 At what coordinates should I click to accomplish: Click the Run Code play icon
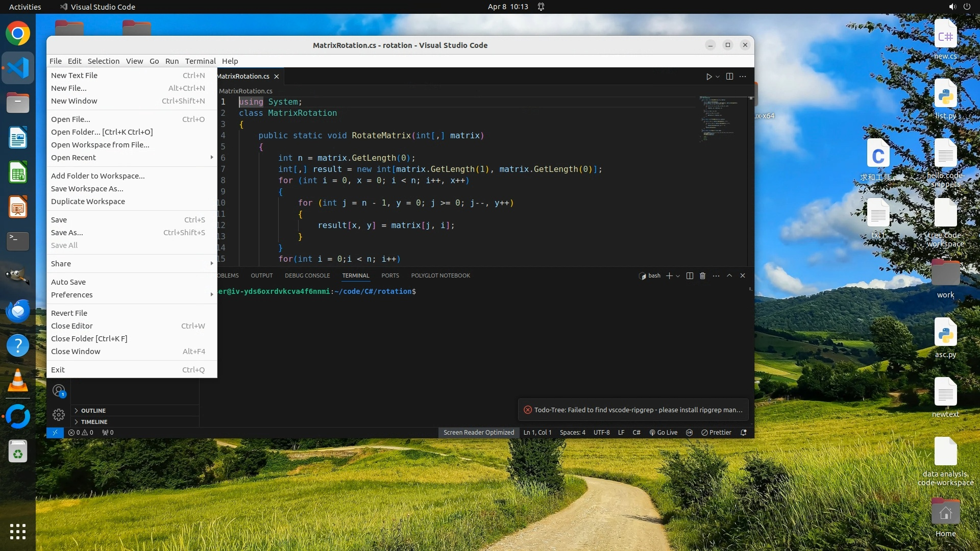click(709, 77)
